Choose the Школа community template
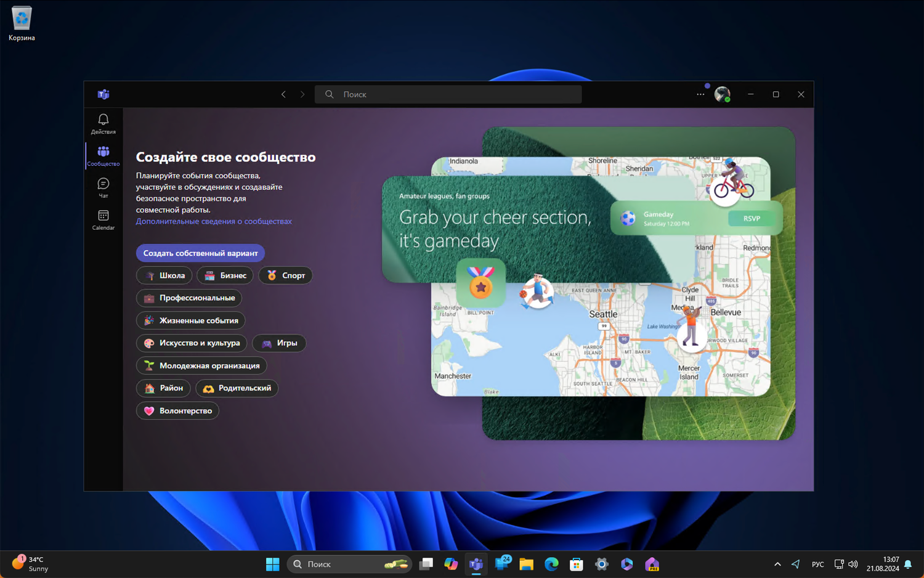924x578 pixels. [164, 275]
